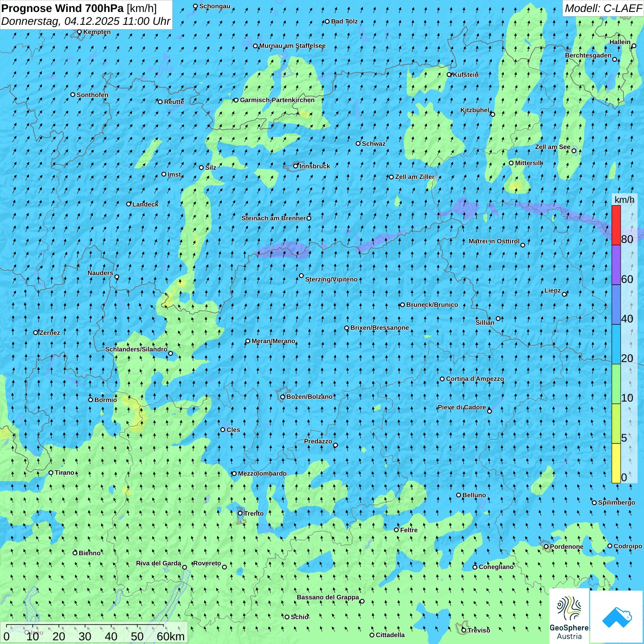The width and height of the screenshot is (644, 644).
Task: Click the Tirano city label
Action: (64, 472)
